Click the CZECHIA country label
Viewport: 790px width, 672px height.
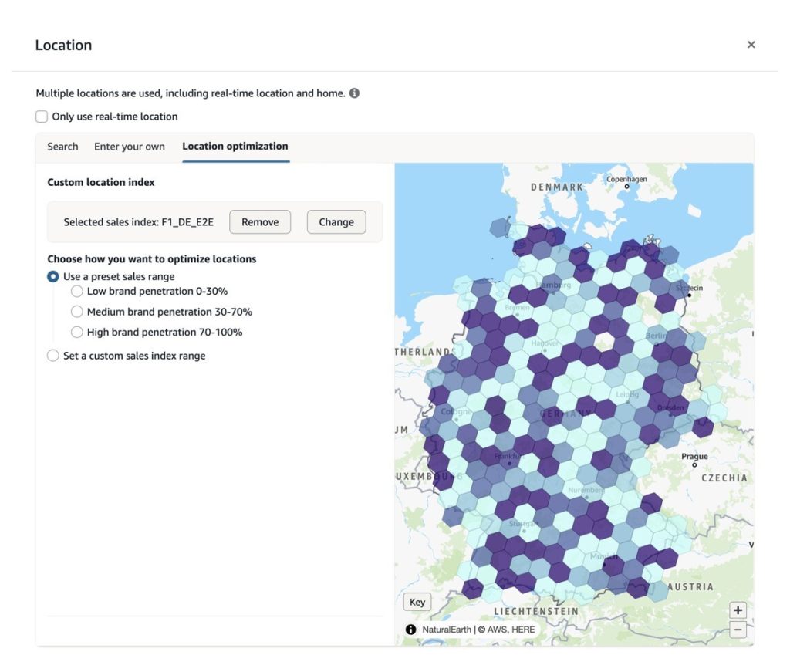pos(724,478)
